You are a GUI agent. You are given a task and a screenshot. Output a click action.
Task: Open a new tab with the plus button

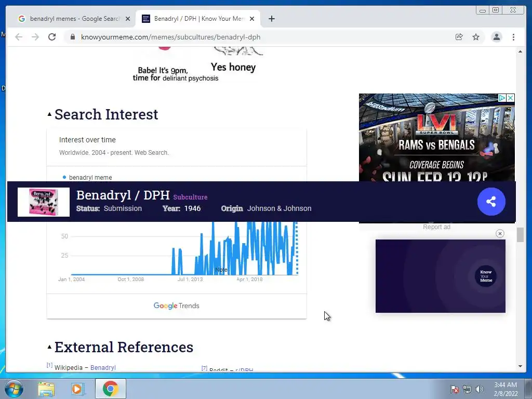click(x=271, y=19)
